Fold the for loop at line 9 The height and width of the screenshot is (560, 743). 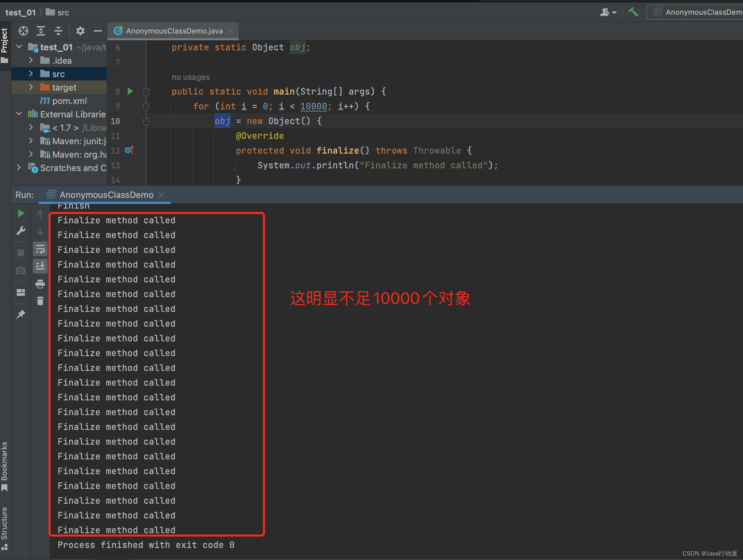point(146,107)
